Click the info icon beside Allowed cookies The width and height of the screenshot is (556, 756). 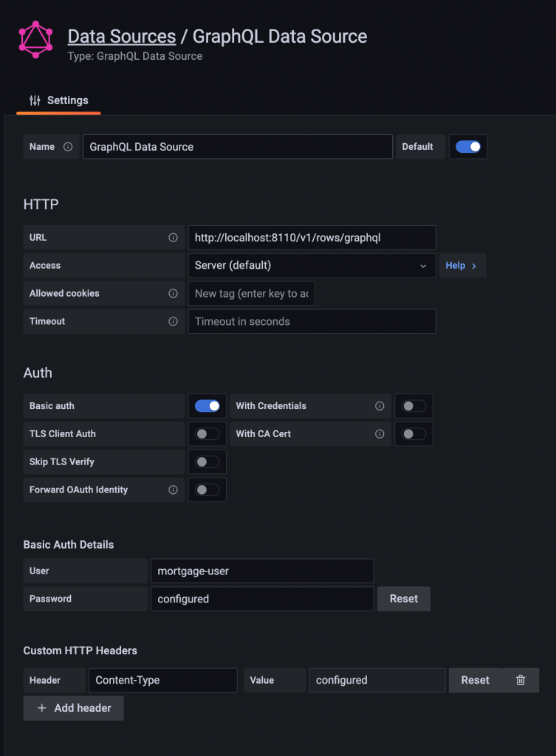[174, 293]
